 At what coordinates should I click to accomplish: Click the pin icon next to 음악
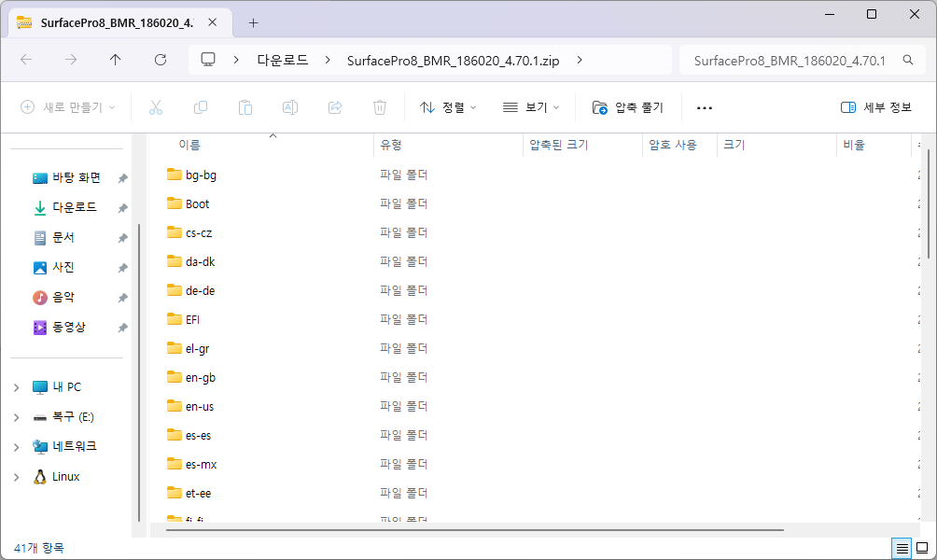point(122,298)
